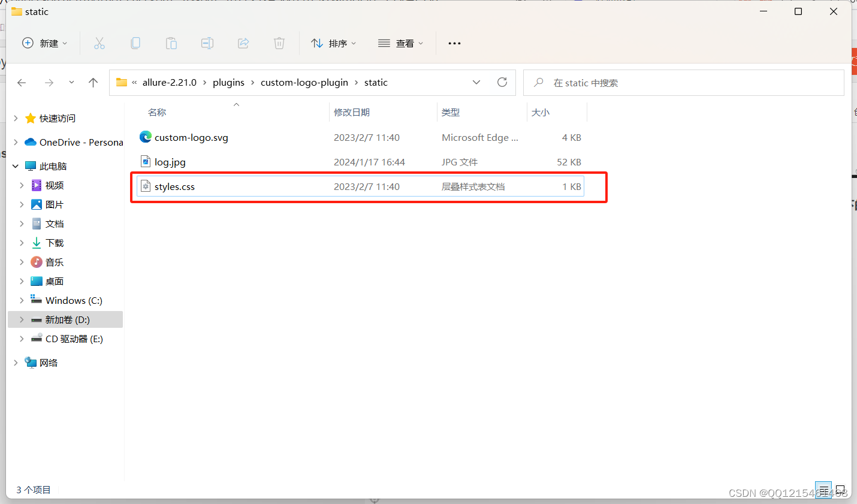The width and height of the screenshot is (857, 504).
Task: Click allure-2.21.0 in breadcrumb path
Action: pos(170,83)
